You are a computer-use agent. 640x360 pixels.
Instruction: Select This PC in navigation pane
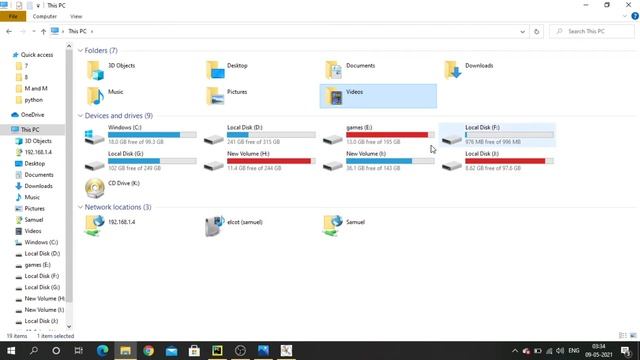30,129
